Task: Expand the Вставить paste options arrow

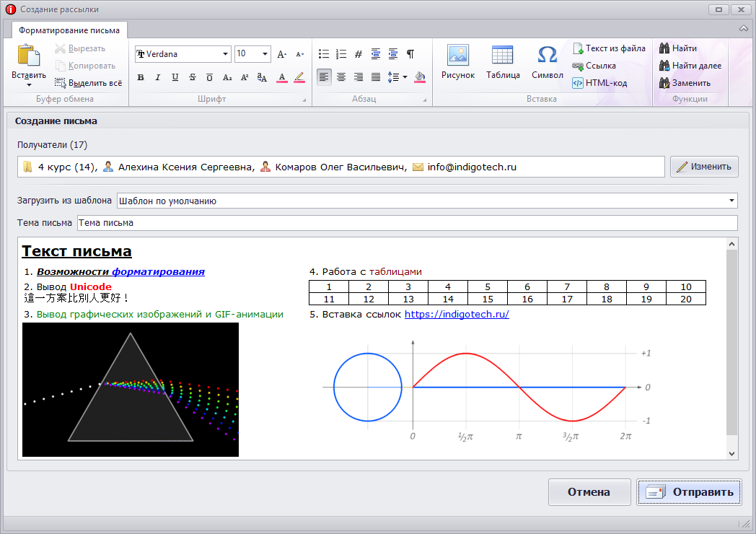Action: click(29, 85)
